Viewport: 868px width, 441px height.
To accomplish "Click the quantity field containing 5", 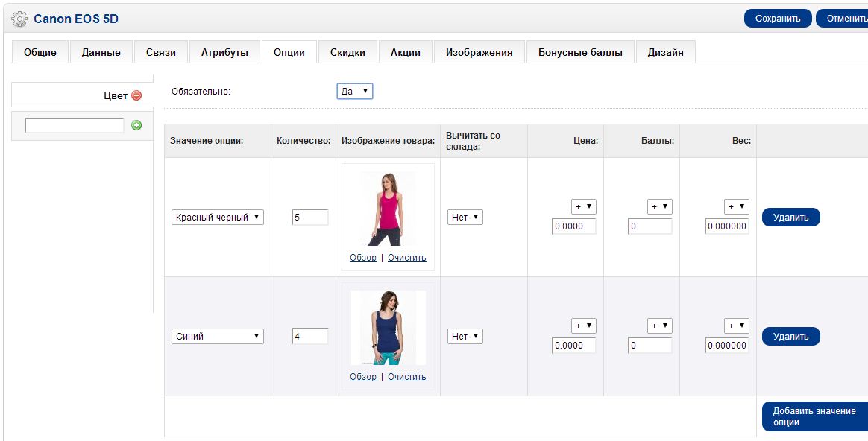I will (x=309, y=217).
